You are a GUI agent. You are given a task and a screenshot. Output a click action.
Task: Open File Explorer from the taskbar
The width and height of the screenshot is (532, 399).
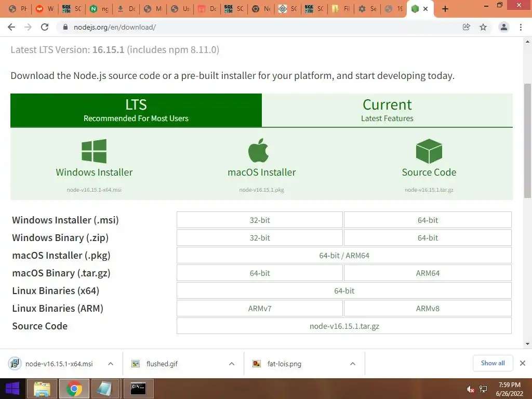(42, 389)
